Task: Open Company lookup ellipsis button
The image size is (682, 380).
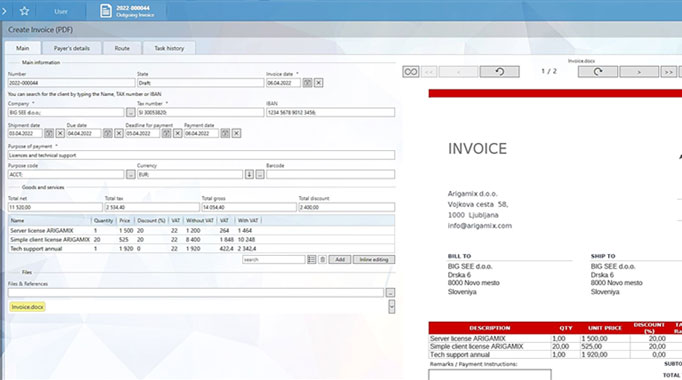Action: coord(130,112)
